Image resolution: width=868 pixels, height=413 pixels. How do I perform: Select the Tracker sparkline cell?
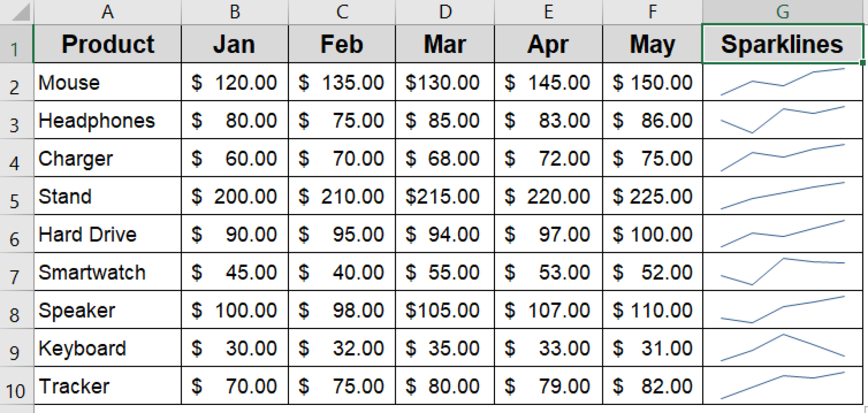point(782,386)
